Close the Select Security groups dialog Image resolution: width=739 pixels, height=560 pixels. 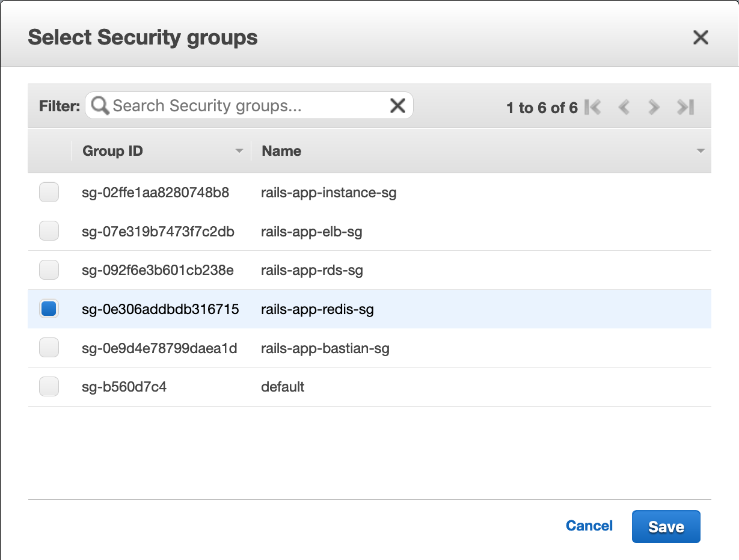coord(701,37)
